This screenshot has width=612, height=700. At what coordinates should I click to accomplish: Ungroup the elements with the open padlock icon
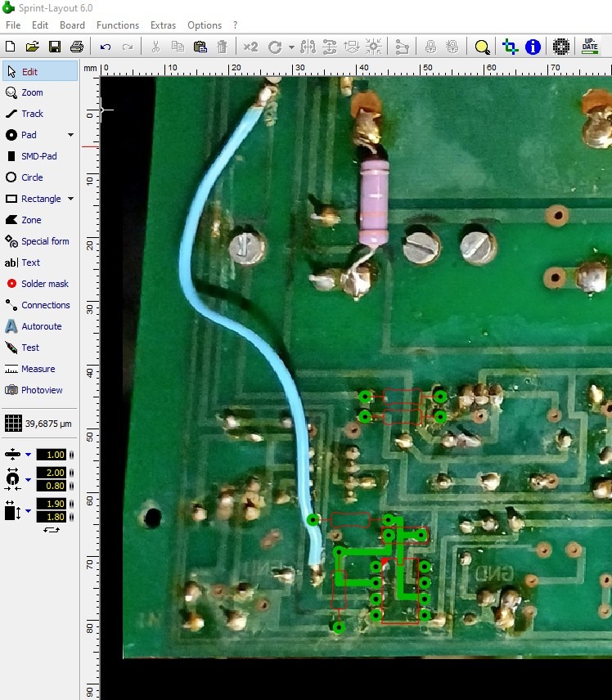[452, 47]
